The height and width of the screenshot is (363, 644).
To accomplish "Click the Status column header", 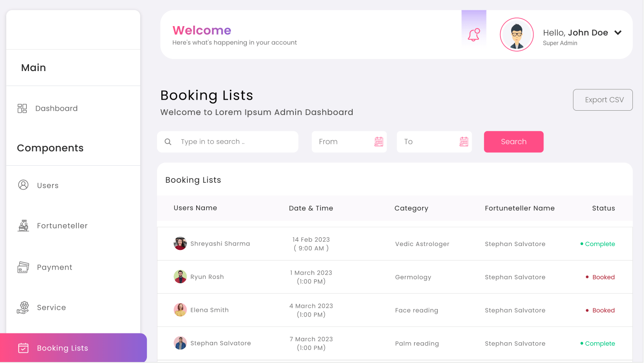I will click(x=603, y=208).
